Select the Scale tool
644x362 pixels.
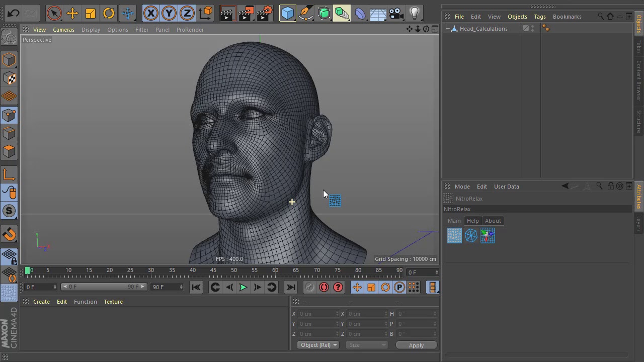pos(91,13)
